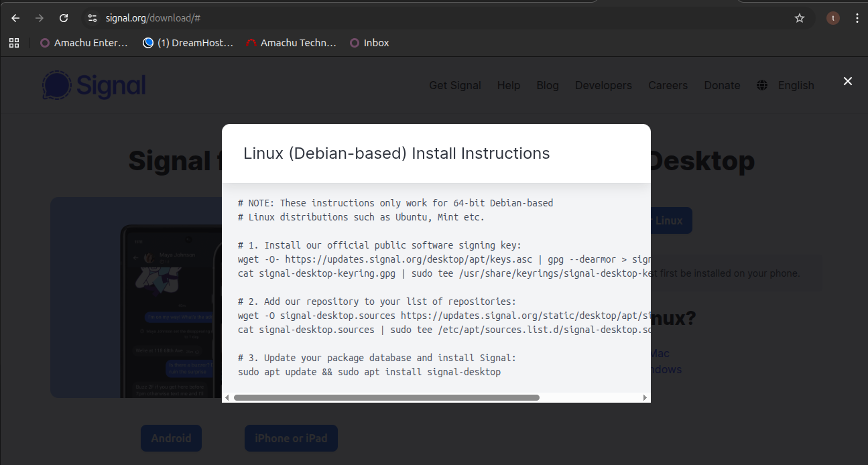This screenshot has width=868, height=465.
Task: Click the browser back arrow
Action: (x=15, y=18)
